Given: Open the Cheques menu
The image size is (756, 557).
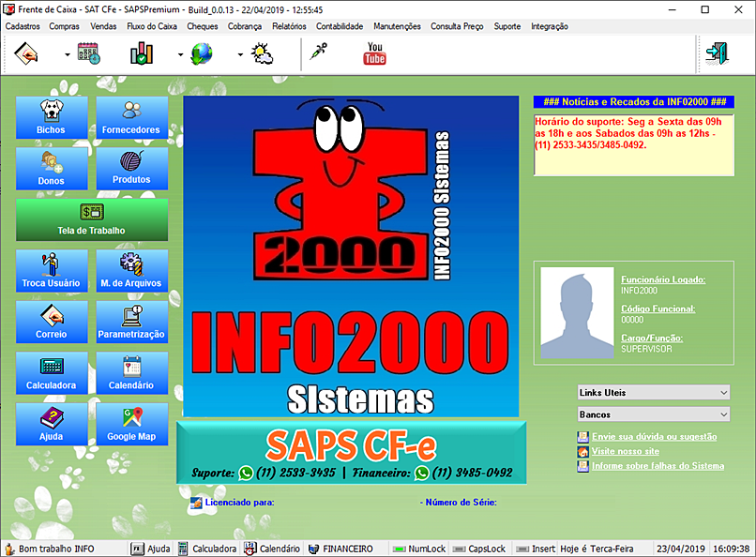Looking at the screenshot, I should tap(203, 26).
